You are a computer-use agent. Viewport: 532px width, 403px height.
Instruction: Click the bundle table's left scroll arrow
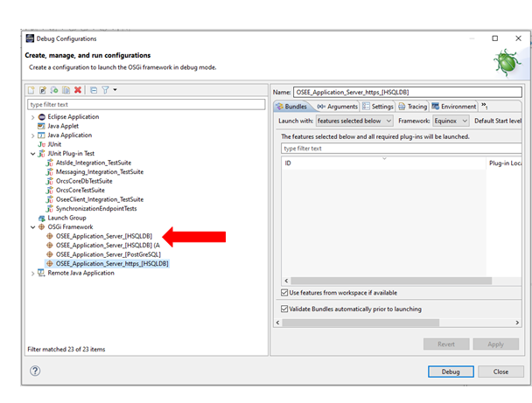click(x=286, y=281)
